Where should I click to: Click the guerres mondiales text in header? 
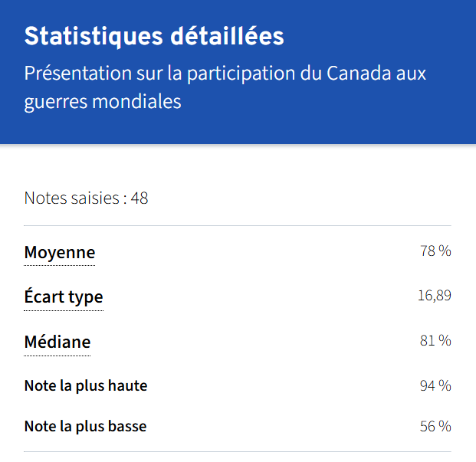pos(103,102)
